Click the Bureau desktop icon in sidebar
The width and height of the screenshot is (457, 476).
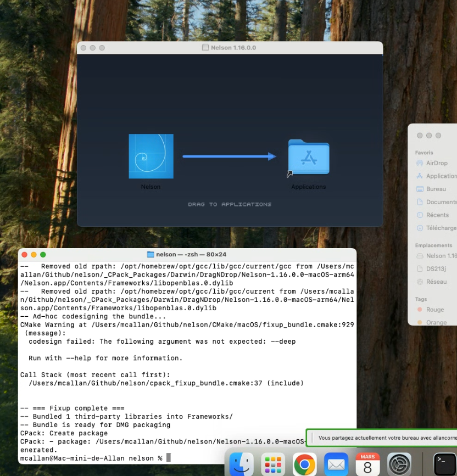click(x=420, y=189)
